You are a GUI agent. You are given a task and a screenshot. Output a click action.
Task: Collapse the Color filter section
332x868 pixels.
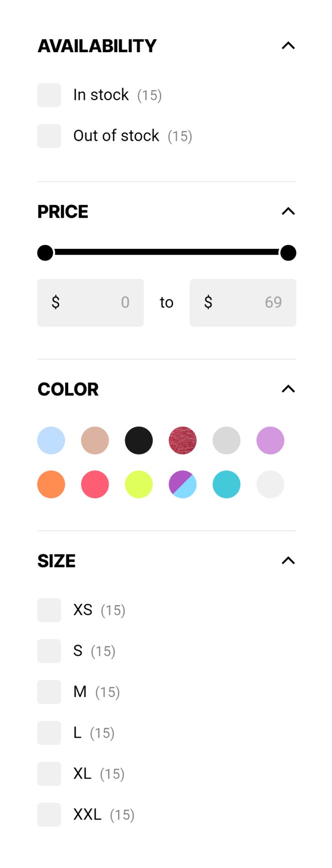288,389
